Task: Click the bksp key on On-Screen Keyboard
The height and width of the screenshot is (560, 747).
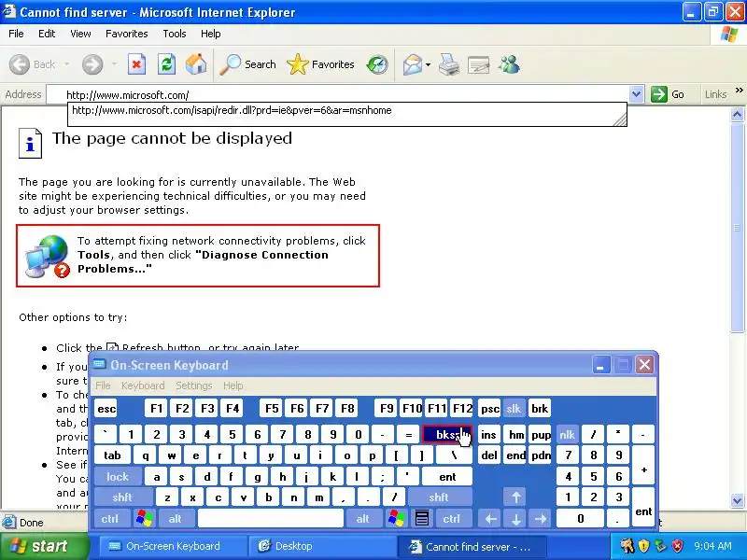Action: [x=446, y=435]
